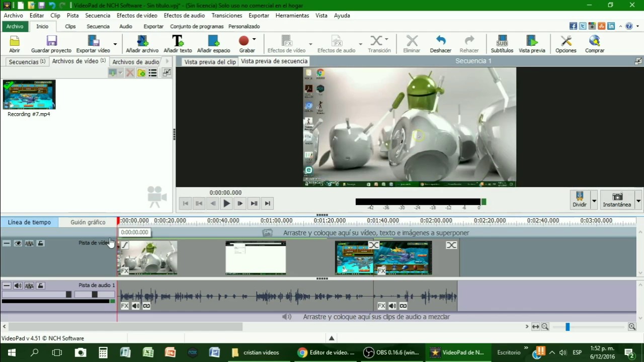Switch to Clips ribbon tab
The width and height of the screenshot is (644, 362).
70,26
